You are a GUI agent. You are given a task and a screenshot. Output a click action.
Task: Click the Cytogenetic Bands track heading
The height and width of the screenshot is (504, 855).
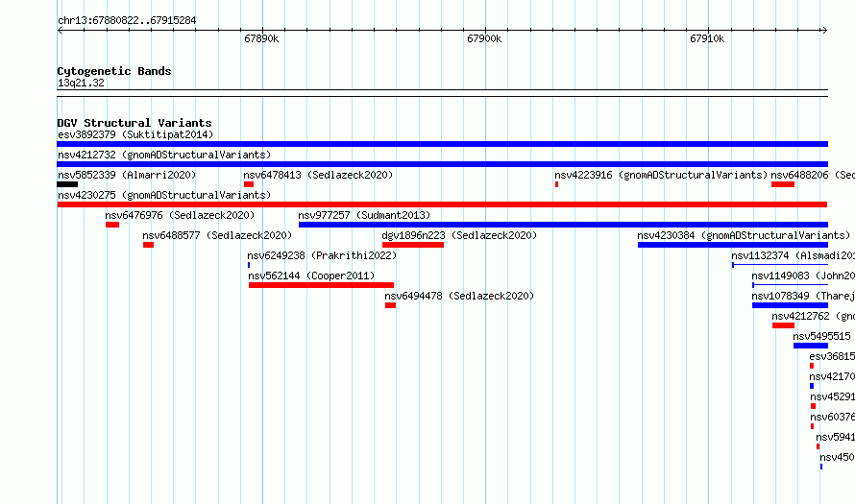pyautogui.click(x=114, y=71)
